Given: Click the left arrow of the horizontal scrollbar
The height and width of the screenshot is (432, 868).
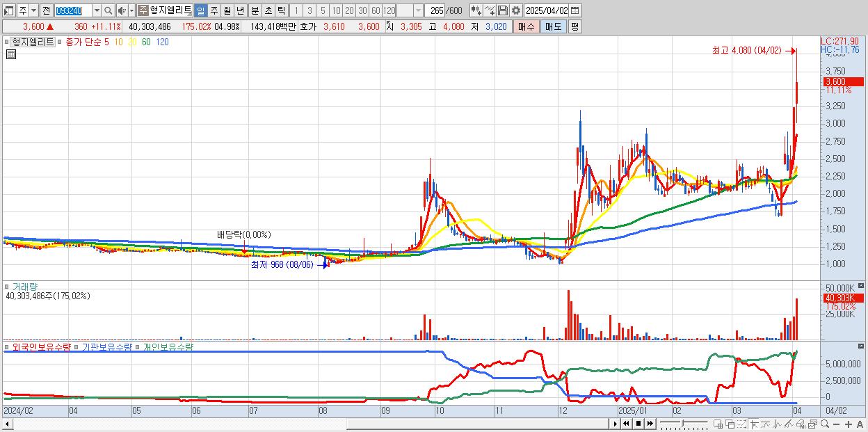Looking at the screenshot, I should (6, 424).
